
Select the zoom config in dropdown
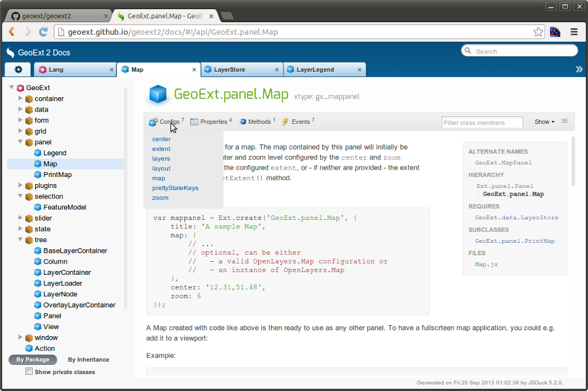click(160, 198)
